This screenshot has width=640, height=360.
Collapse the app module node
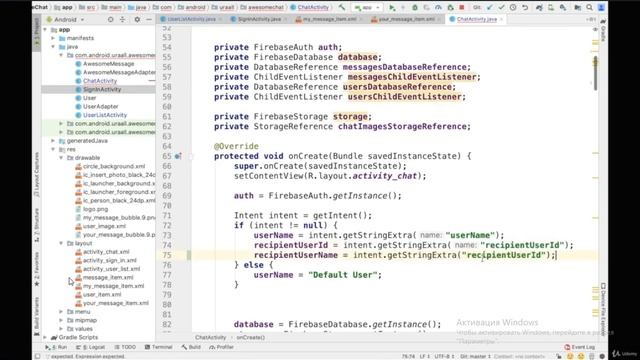coord(46,30)
